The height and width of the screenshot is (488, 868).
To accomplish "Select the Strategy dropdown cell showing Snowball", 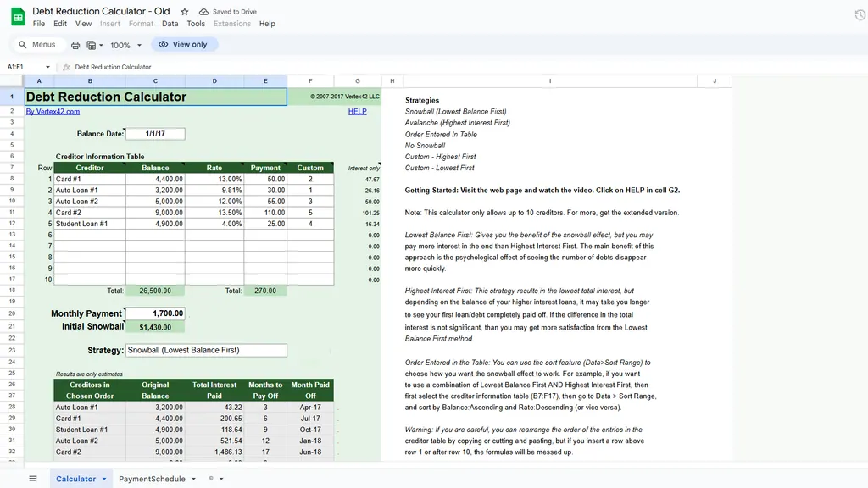I will [206, 350].
